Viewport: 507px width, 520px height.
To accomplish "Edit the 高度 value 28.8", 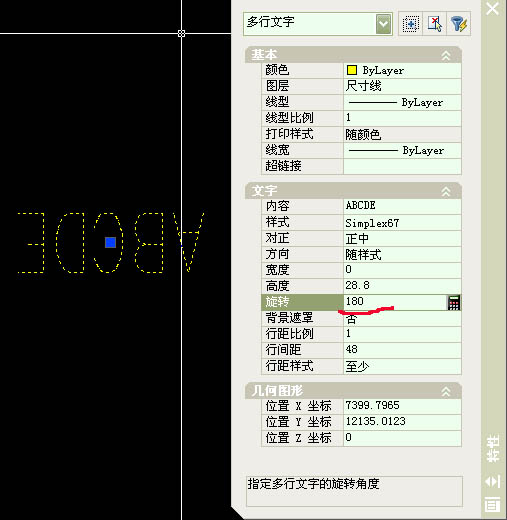I will pos(402,286).
